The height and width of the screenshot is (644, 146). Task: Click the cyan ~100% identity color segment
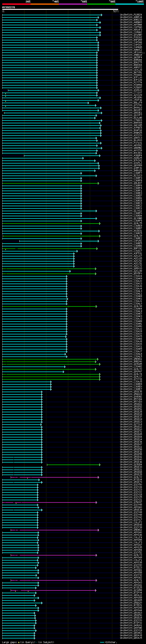[130, 4]
